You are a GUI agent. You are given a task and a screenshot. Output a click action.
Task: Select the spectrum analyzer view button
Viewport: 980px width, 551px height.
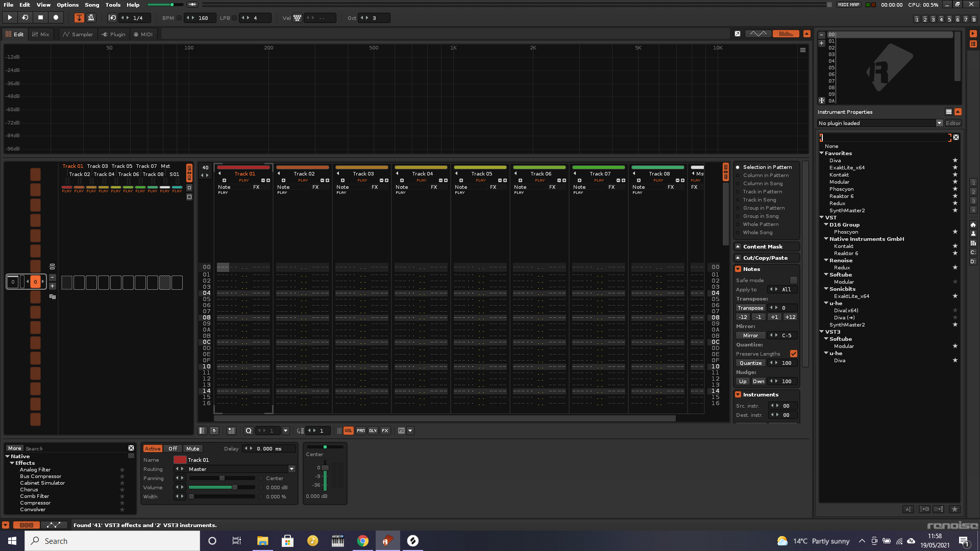pos(786,34)
